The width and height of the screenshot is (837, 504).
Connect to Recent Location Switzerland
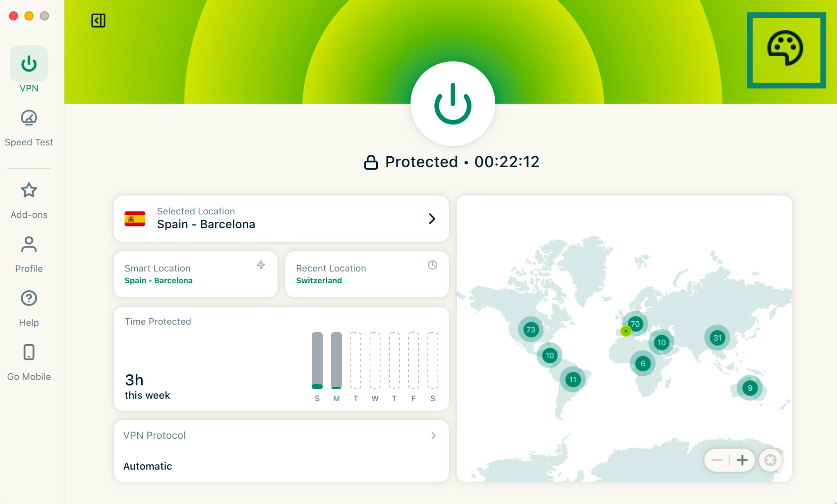click(x=367, y=274)
